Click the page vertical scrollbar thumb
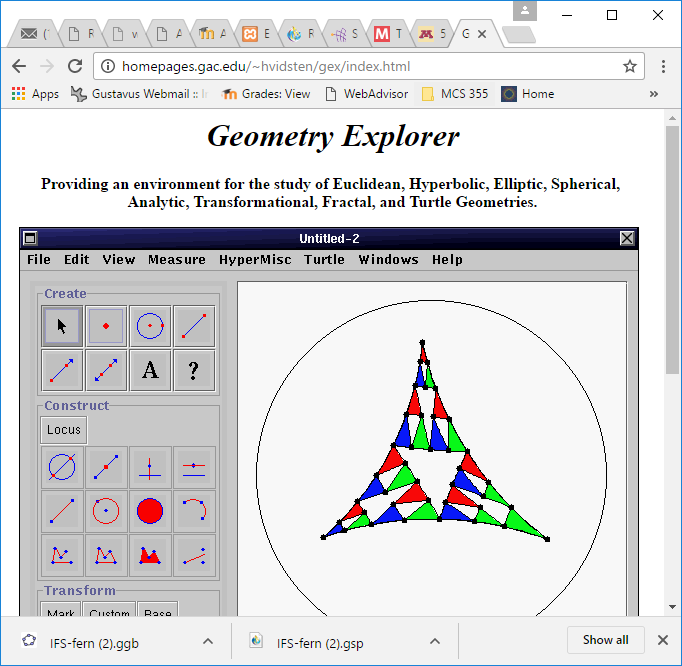Viewport: 682px width, 666px height. pos(672,250)
